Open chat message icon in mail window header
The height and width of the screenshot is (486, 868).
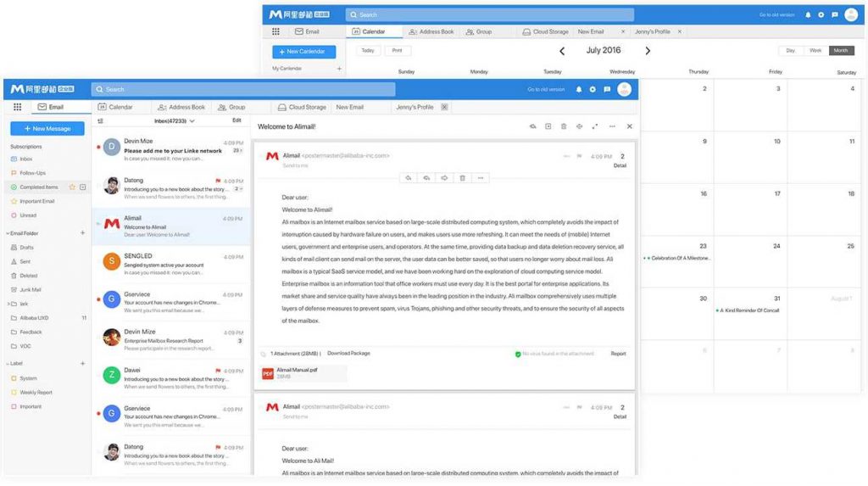tap(607, 89)
